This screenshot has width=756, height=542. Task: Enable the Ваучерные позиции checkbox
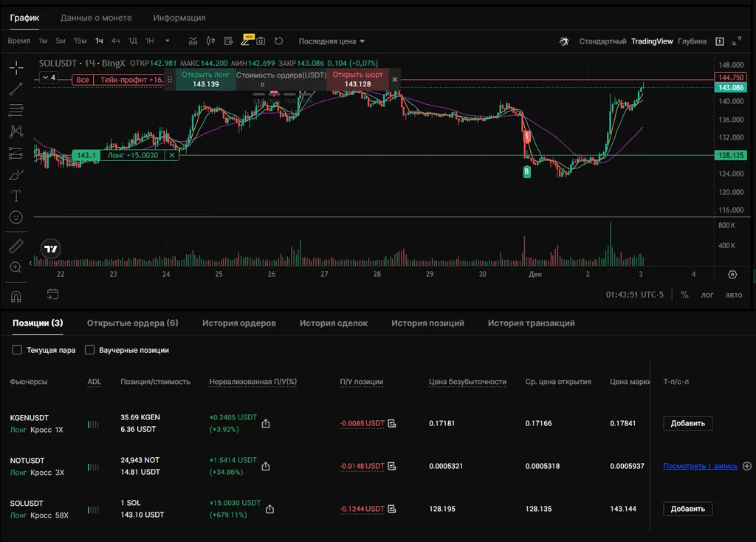click(89, 349)
